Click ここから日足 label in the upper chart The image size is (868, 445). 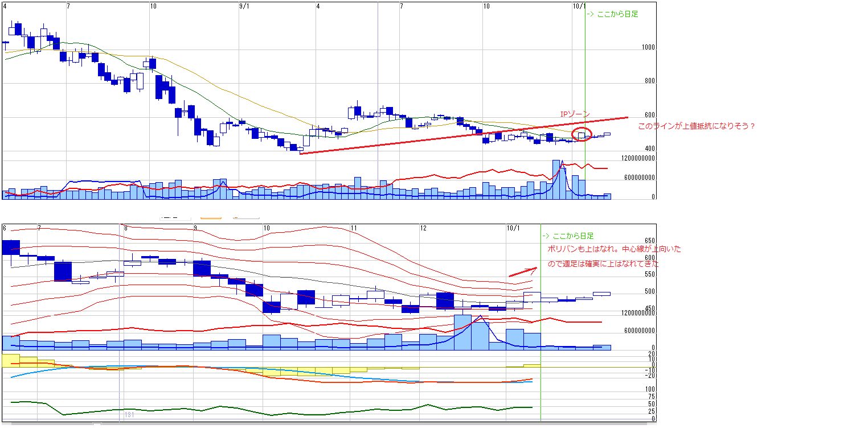tap(612, 14)
